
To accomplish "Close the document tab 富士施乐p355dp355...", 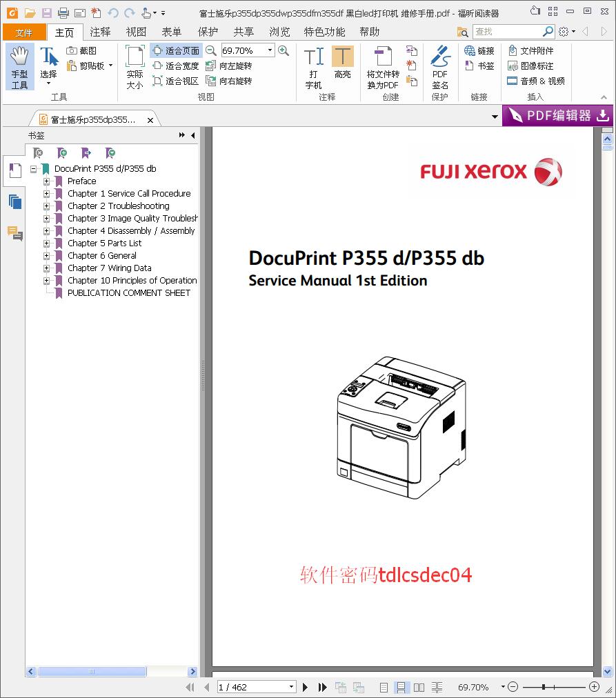I will pyautogui.click(x=150, y=120).
